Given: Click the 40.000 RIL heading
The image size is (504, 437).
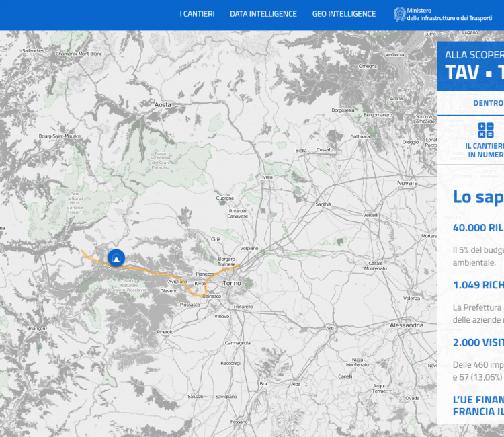Looking at the screenshot, I should click(x=478, y=228).
